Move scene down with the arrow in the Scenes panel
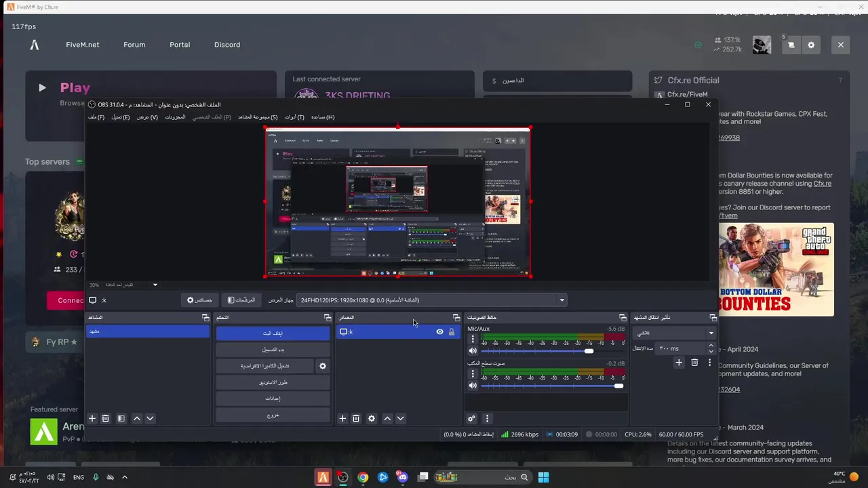Screen dimensions: 868x488 coord(151,419)
